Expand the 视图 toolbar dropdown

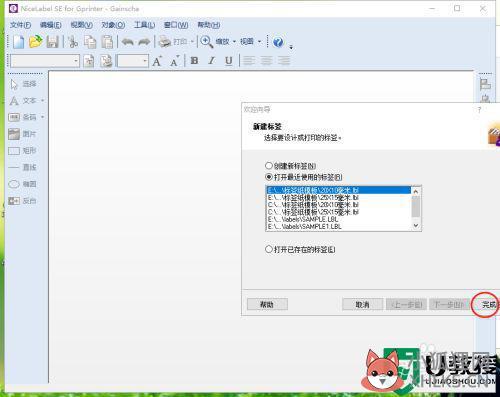259,42
